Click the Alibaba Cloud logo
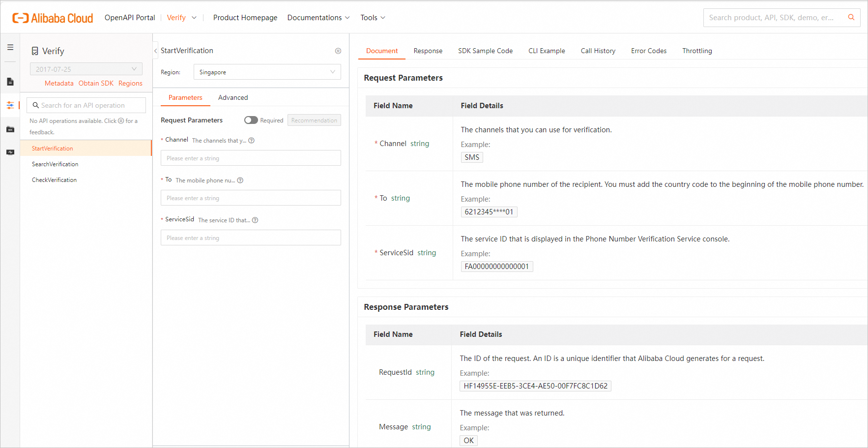 click(x=53, y=18)
